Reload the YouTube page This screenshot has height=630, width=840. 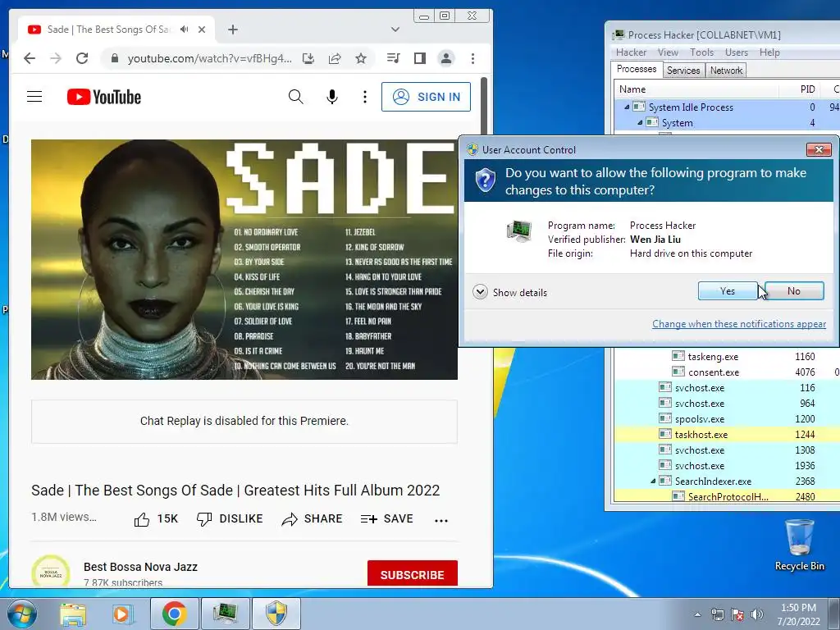[82, 58]
